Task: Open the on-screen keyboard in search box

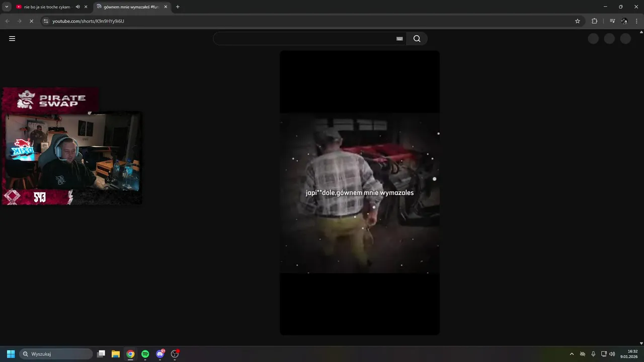Action: [399, 39]
